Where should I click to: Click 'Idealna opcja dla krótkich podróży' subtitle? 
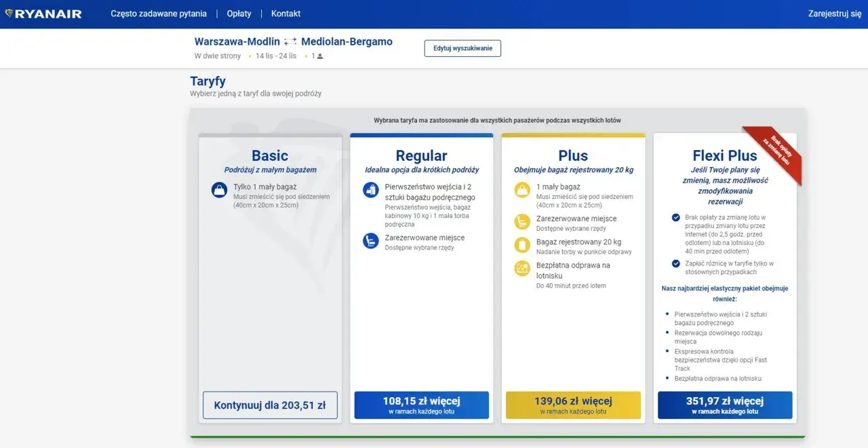(x=422, y=170)
